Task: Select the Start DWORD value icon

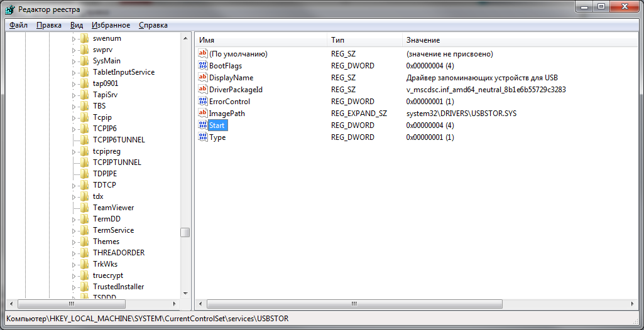Action: [x=203, y=125]
